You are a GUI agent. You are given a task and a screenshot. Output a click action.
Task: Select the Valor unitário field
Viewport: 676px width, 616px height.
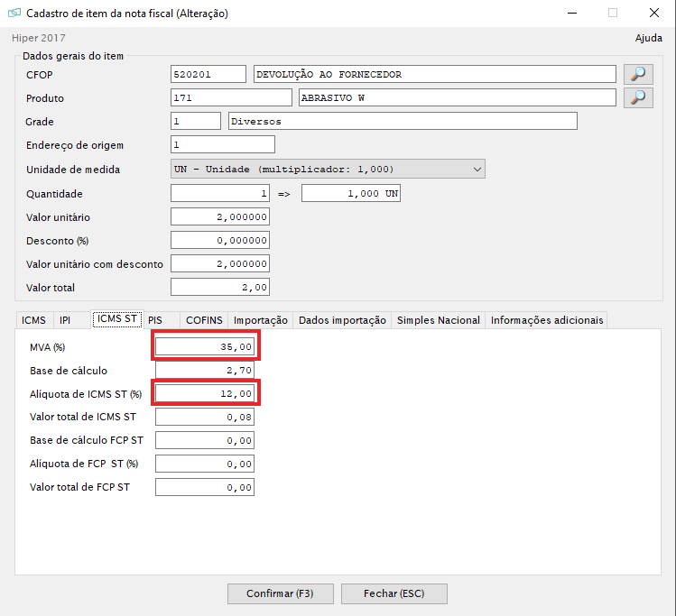(219, 217)
